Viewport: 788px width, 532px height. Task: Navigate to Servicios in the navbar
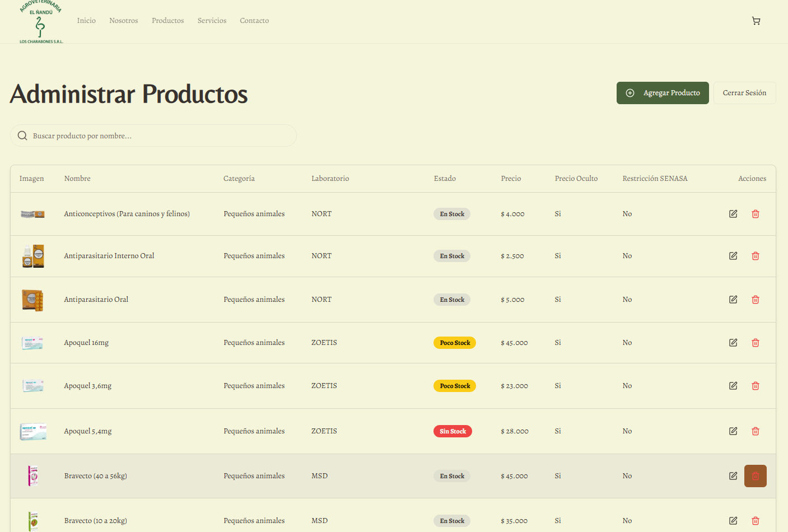[x=212, y=21]
